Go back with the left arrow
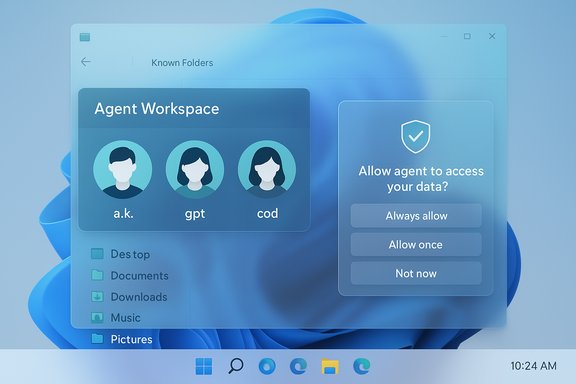 pyautogui.click(x=86, y=62)
